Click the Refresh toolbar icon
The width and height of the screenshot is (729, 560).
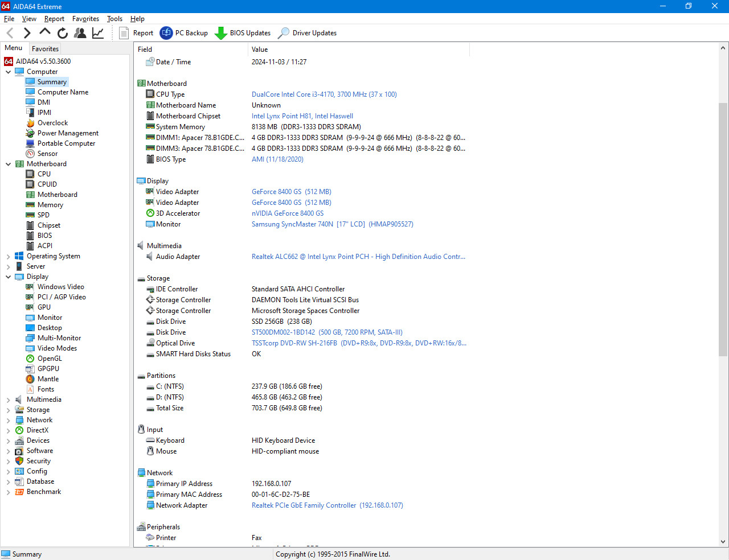click(63, 33)
